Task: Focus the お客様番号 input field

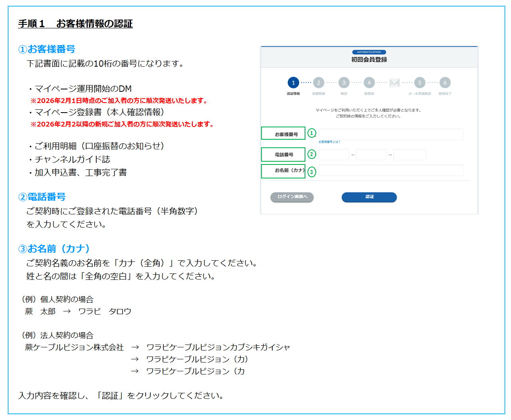Action: (x=391, y=134)
